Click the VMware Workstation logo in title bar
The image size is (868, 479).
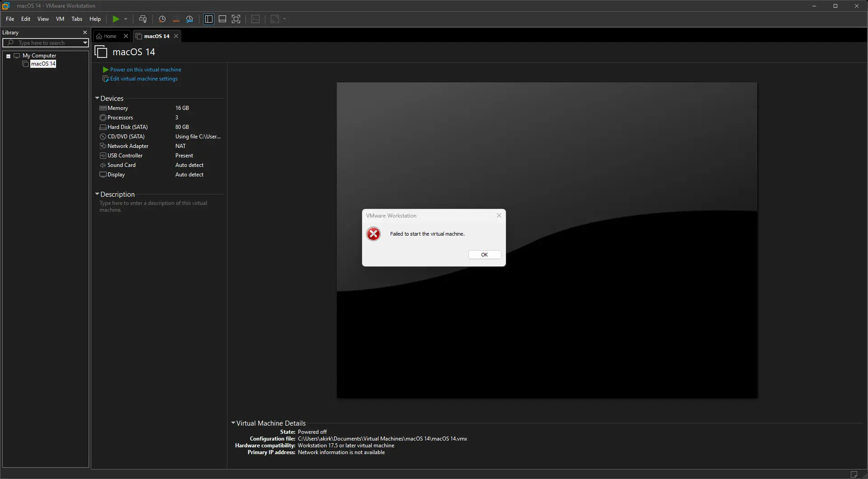[6, 6]
